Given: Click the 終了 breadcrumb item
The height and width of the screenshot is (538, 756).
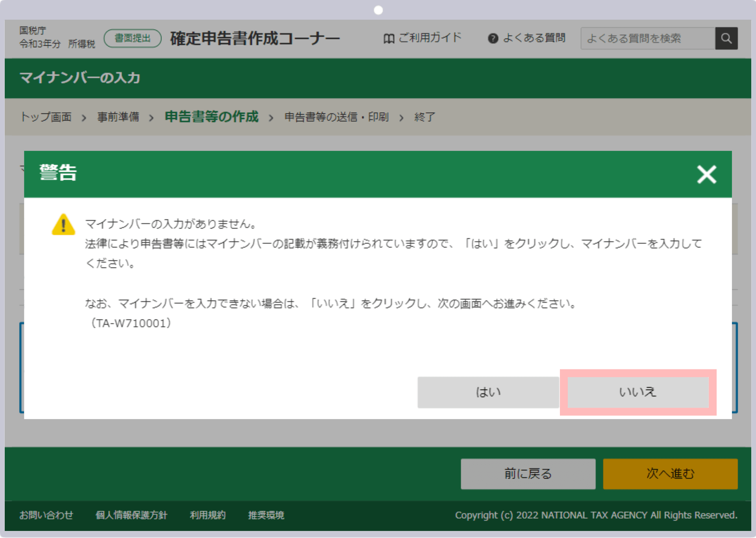Looking at the screenshot, I should point(424,117).
